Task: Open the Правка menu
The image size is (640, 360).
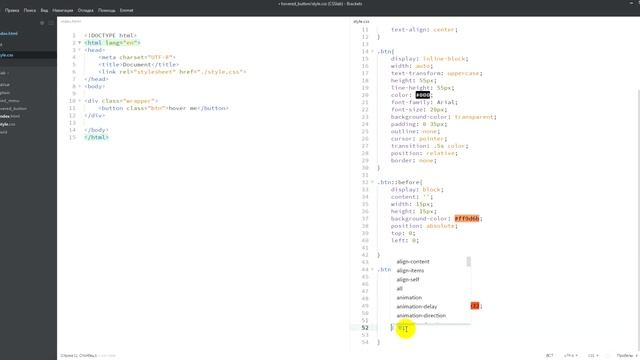Action: [12, 10]
